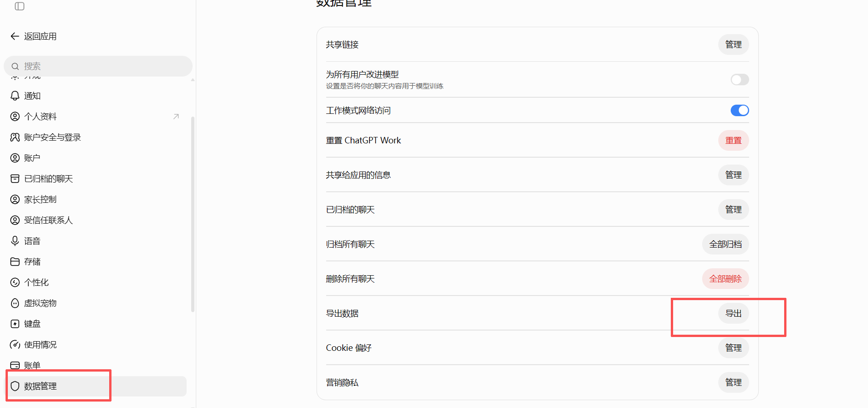Click the key icon for 账户安全与登录

15,137
